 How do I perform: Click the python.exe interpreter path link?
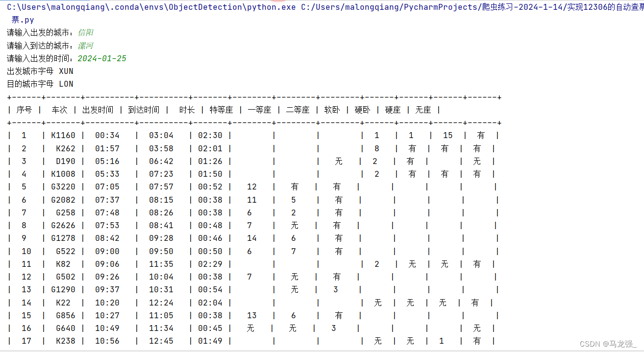click(151, 7)
